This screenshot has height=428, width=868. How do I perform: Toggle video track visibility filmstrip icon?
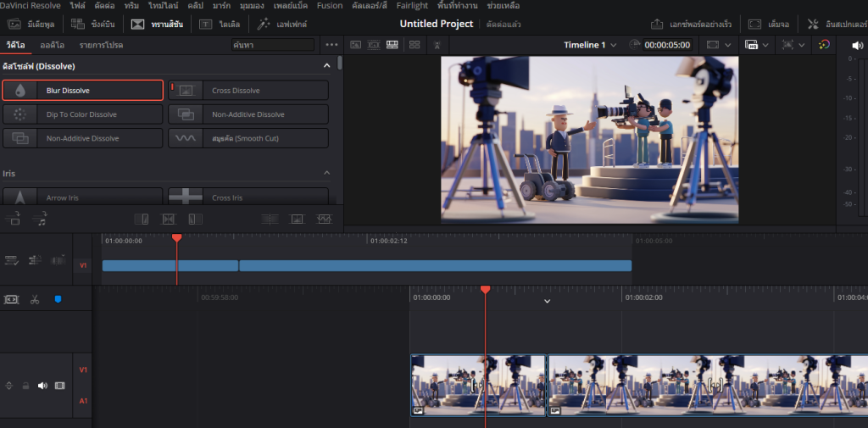click(x=59, y=386)
